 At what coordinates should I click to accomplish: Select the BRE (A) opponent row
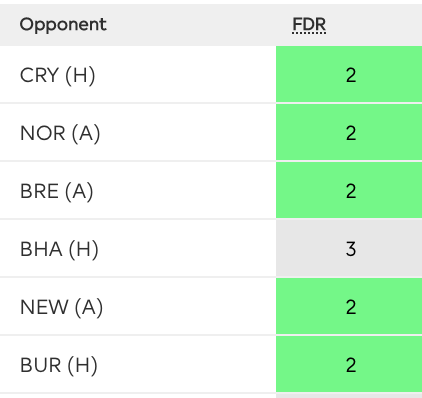pos(211,191)
